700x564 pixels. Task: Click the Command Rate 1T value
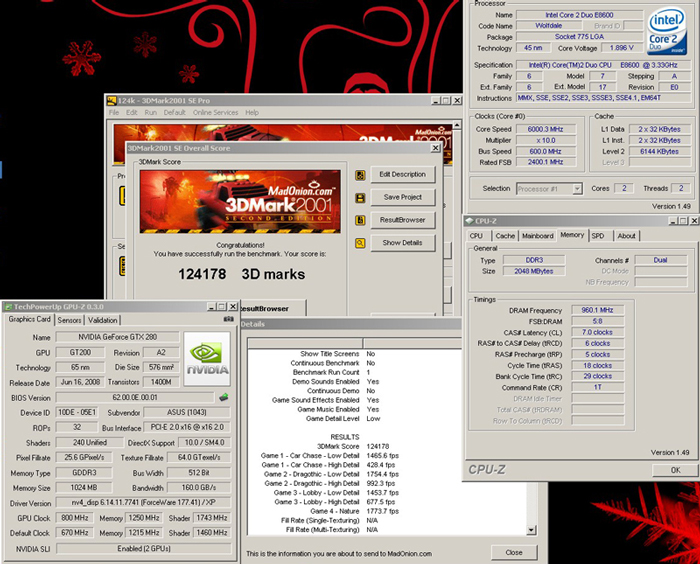(597, 387)
